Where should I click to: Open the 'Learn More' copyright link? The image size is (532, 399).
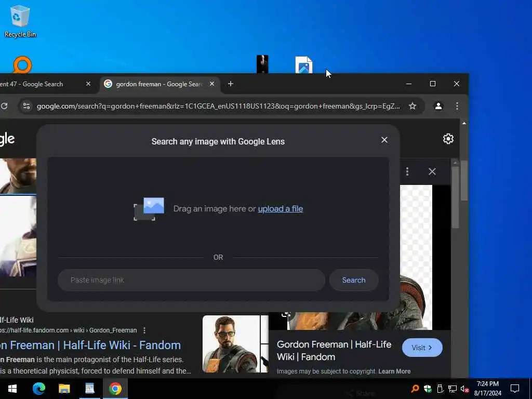coord(394,371)
